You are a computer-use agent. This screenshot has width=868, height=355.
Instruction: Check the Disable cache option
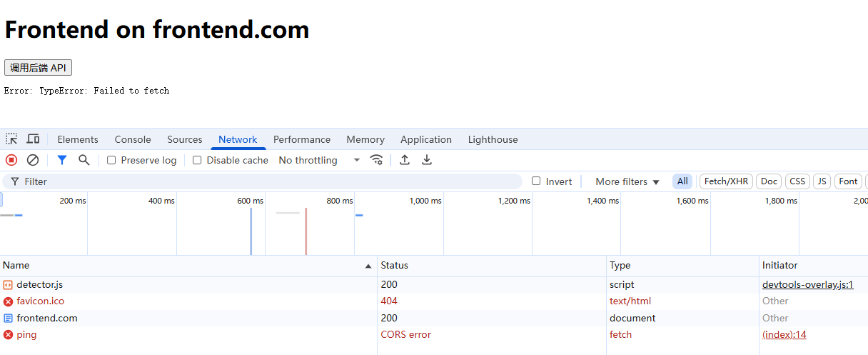(197, 160)
